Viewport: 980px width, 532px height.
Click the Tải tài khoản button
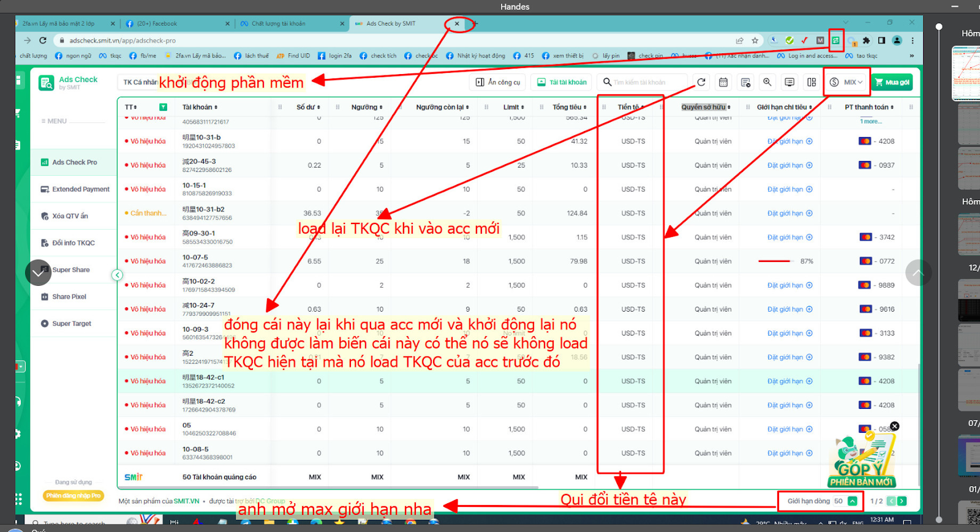(x=562, y=82)
